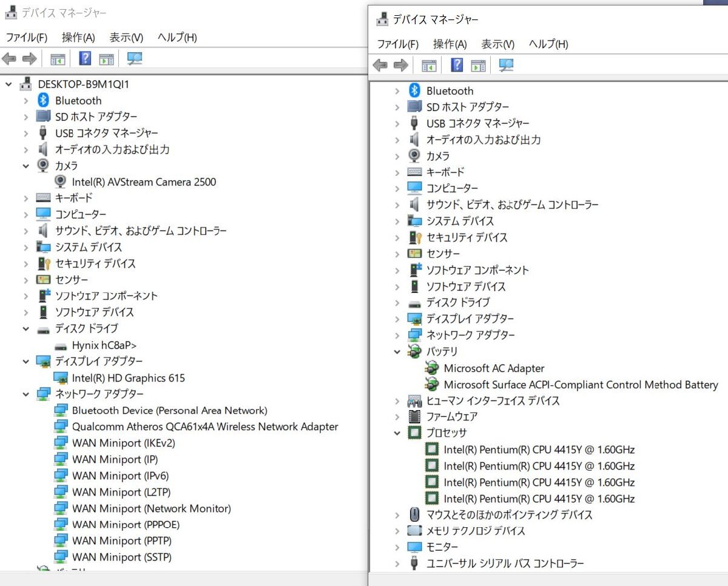Click Bluetooth icon in right window tree
The image size is (728, 586).
414,90
